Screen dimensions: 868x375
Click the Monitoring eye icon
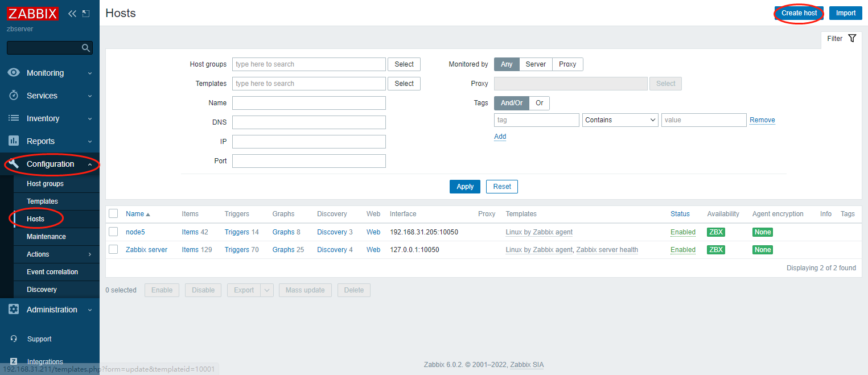coord(14,73)
